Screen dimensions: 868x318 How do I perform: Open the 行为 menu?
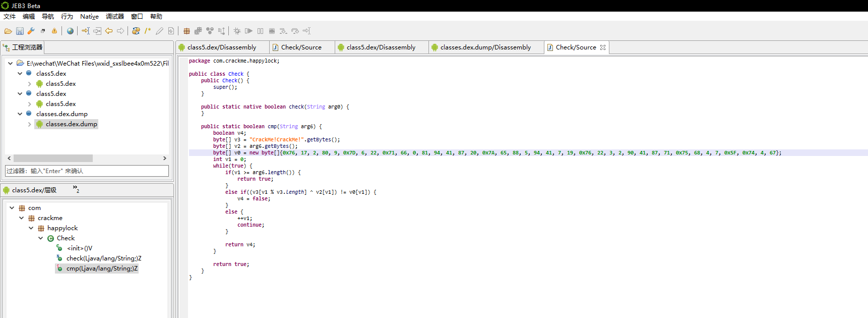[x=67, y=17]
